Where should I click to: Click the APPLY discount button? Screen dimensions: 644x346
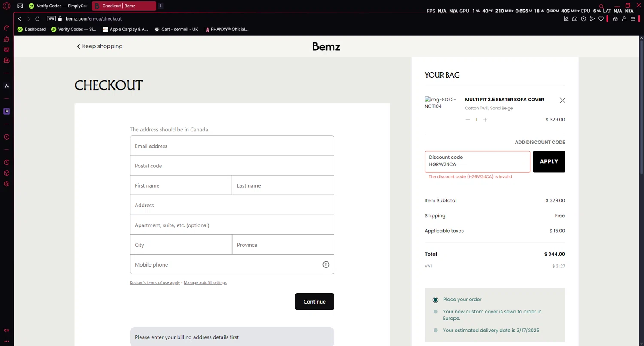coord(549,161)
